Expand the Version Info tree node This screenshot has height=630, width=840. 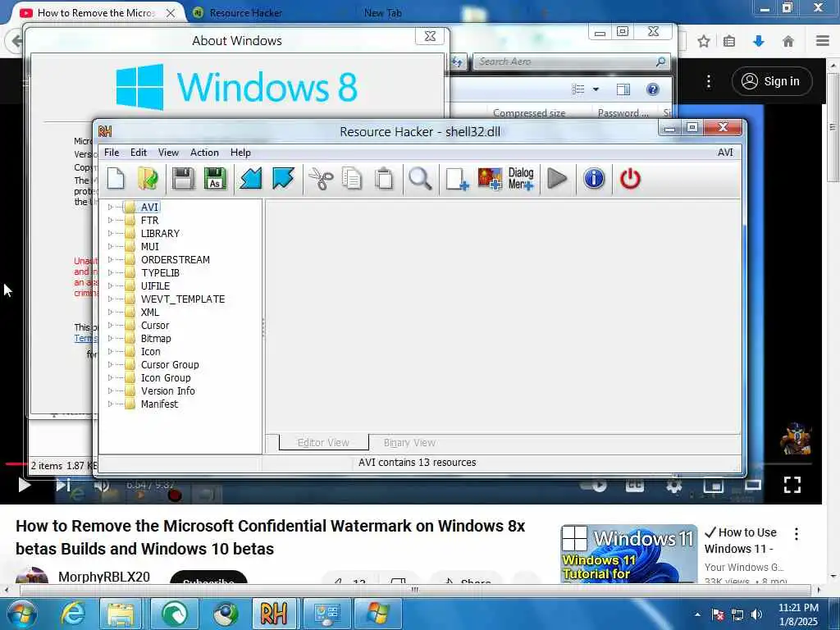(111, 391)
